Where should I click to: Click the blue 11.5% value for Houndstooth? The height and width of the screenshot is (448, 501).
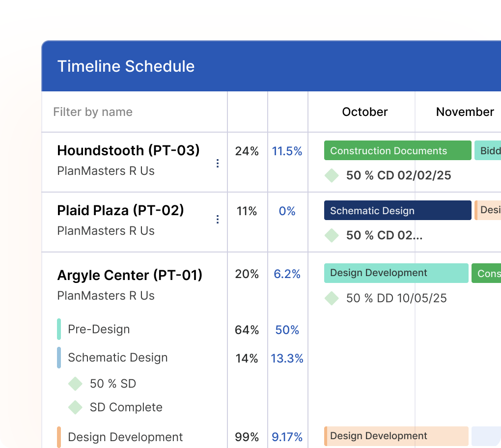(287, 151)
